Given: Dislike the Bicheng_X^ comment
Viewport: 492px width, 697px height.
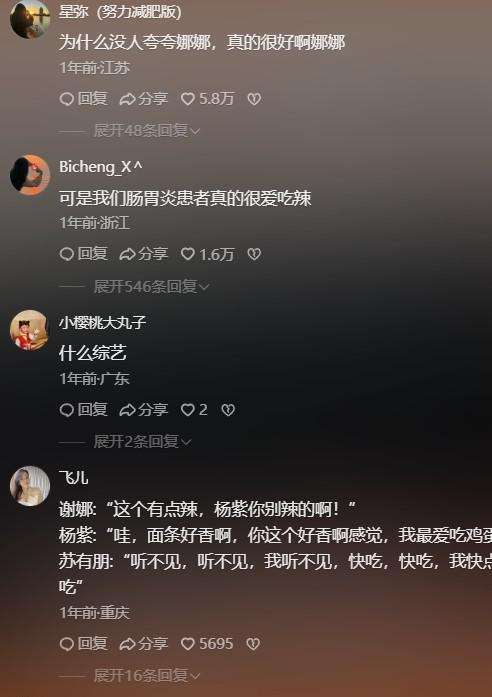Looking at the screenshot, I should coord(254,254).
